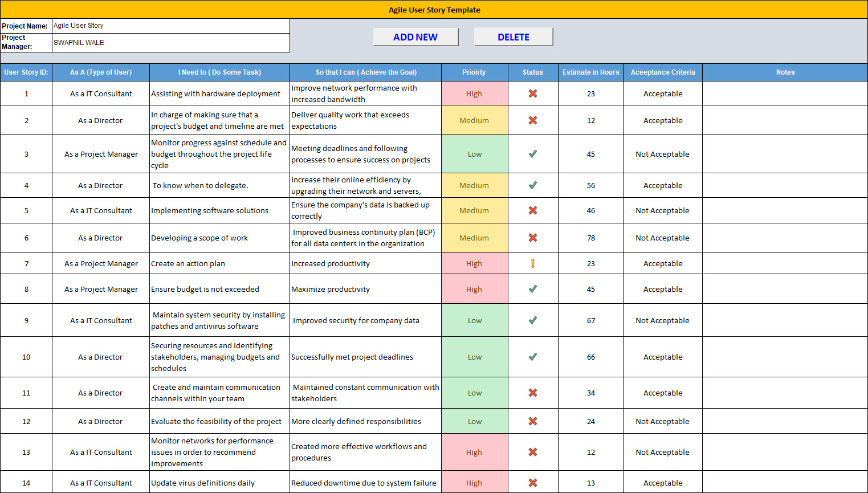This screenshot has width=868, height=493.
Task: Click the Agile User Story Template title banner
Action: (434, 10)
